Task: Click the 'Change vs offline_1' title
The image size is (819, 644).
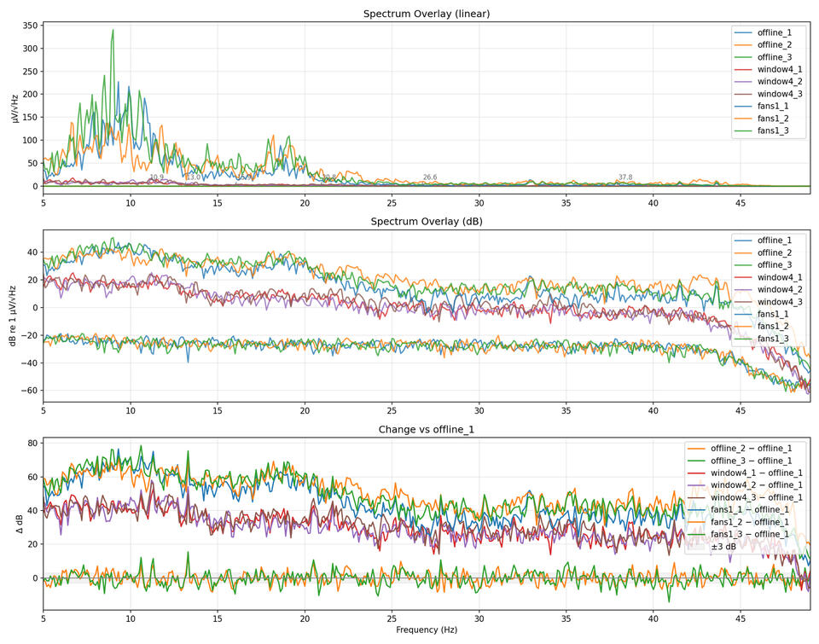Action: 426,429
